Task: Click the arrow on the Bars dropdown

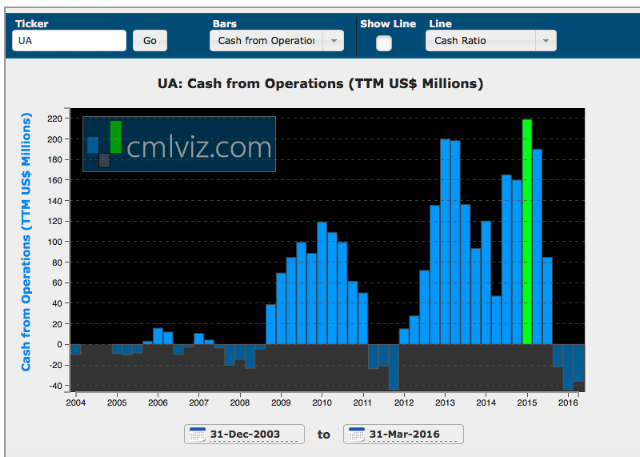Action: tap(334, 40)
